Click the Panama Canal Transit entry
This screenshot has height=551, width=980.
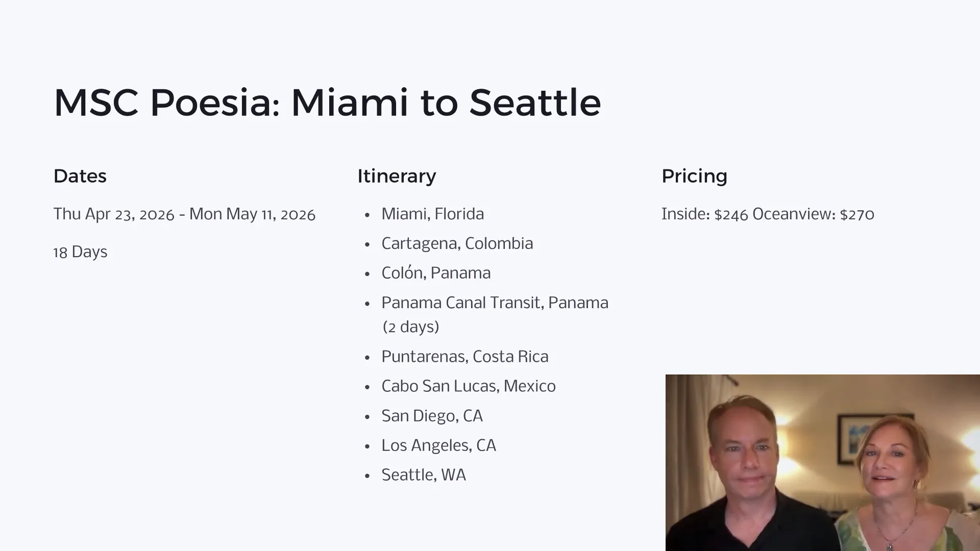494,303
